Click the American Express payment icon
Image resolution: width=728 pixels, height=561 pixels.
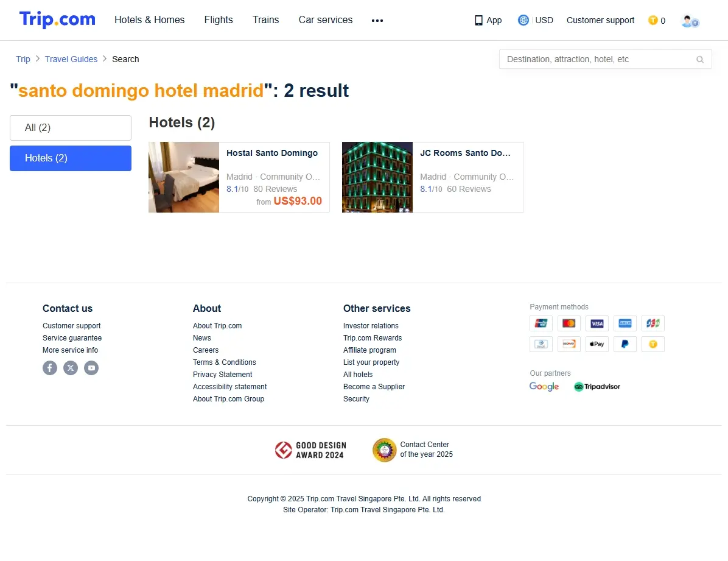(625, 323)
